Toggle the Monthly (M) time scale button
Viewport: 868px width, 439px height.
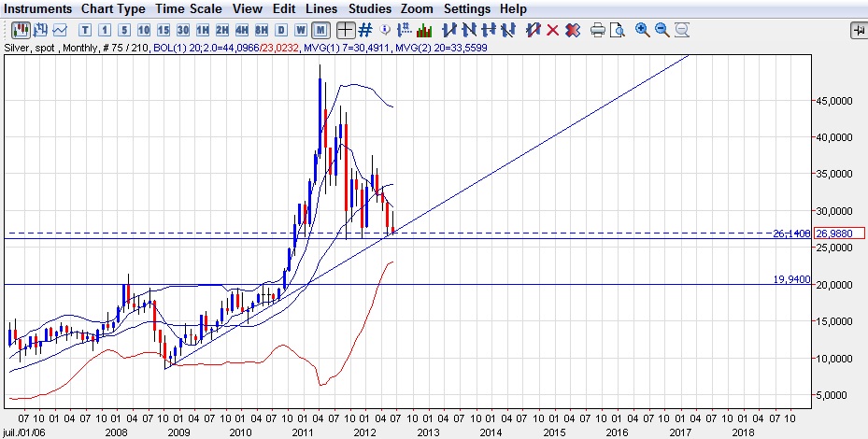[x=320, y=30]
